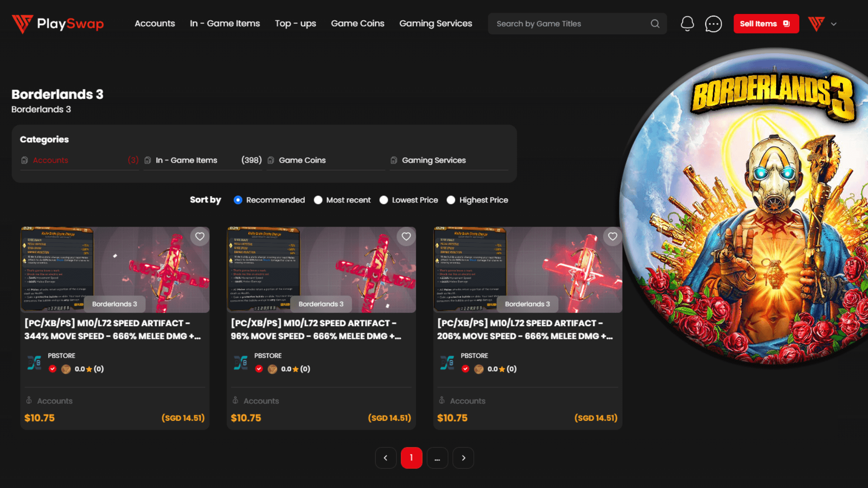The image size is (868, 488).
Task: Click the Borderlands 3 cover art
Action: (x=745, y=208)
